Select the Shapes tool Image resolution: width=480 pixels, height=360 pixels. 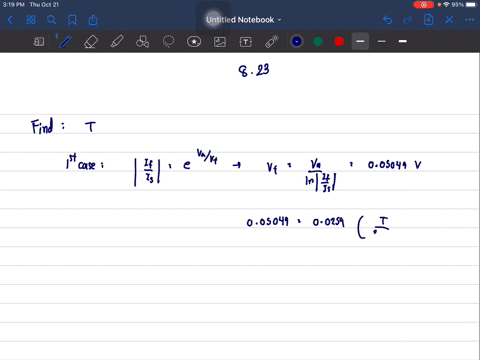click(x=143, y=42)
